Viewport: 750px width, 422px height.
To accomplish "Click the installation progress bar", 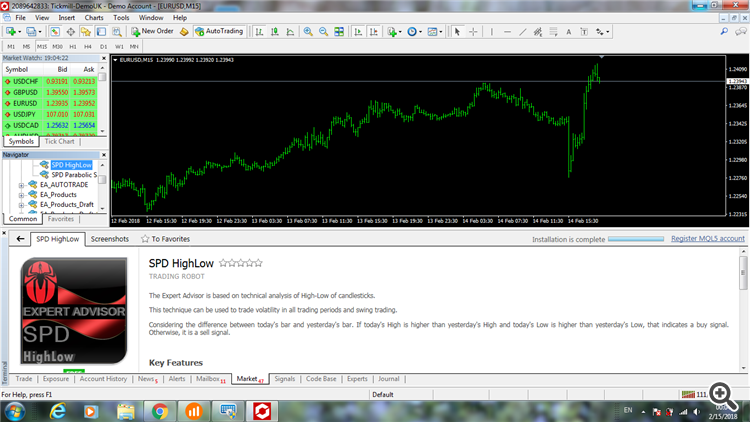I will (x=636, y=239).
